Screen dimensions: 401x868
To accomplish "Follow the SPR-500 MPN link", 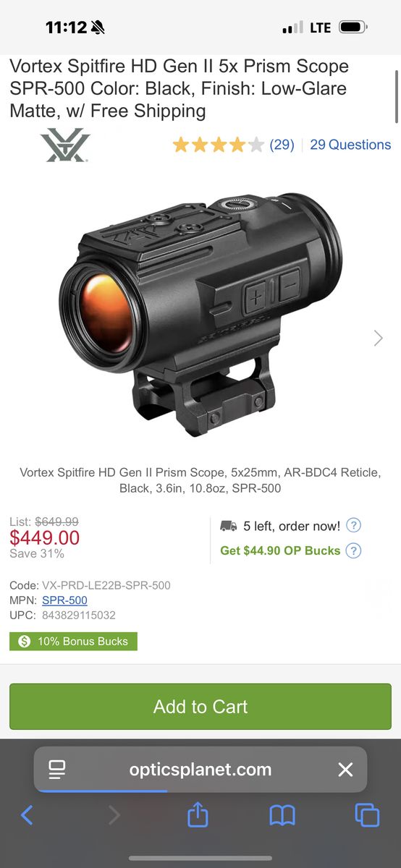I will [64, 600].
